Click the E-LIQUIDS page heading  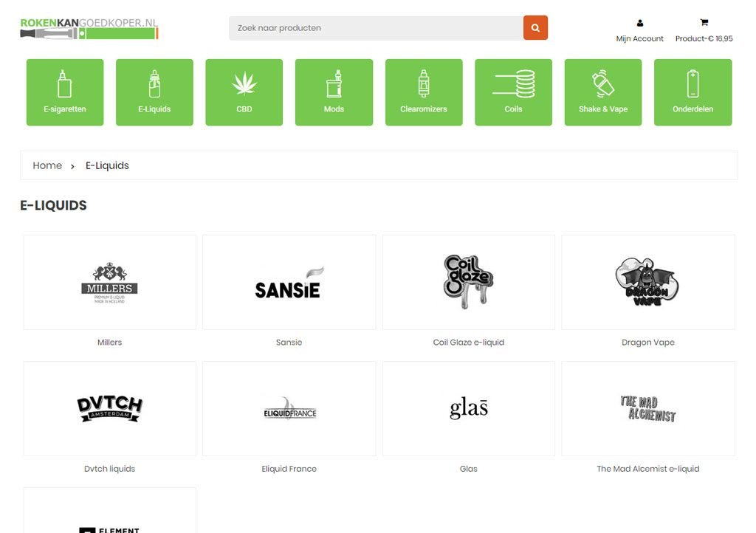[x=53, y=205]
